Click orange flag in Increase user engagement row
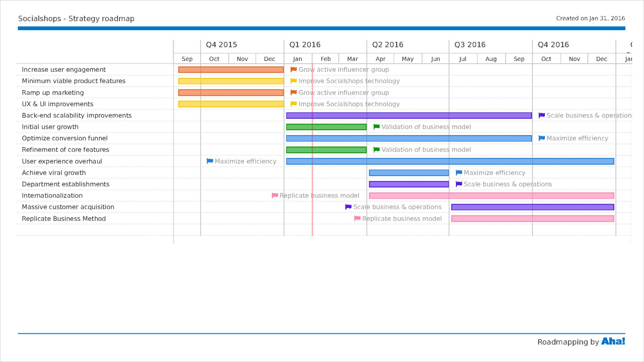The height and width of the screenshot is (362, 644). 294,70
